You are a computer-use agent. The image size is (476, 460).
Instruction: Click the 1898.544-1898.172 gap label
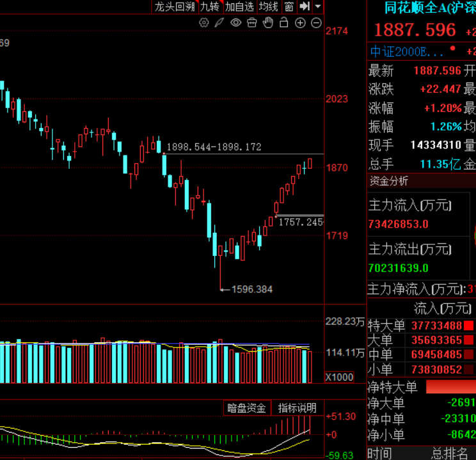click(x=214, y=147)
